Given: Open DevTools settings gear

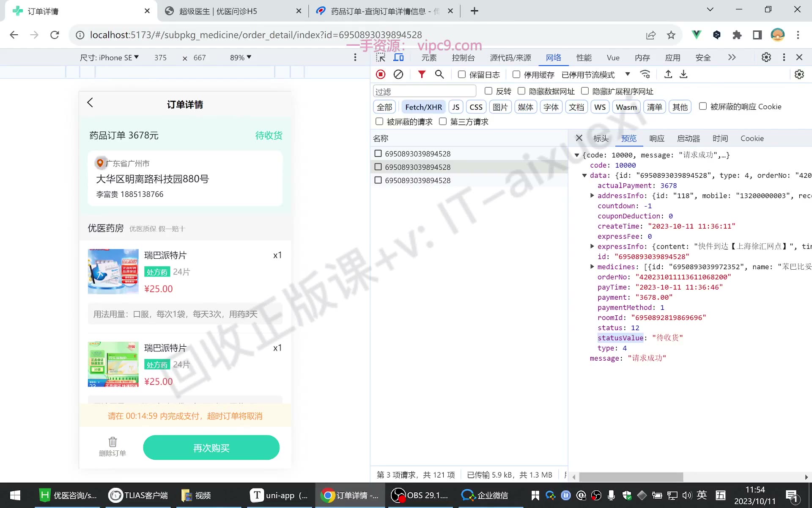Looking at the screenshot, I should pos(766,57).
